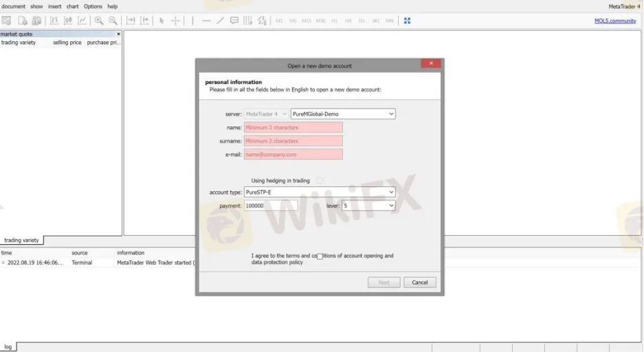Open the MQL5.community link
This screenshot has height=352, width=644.
(615, 21)
